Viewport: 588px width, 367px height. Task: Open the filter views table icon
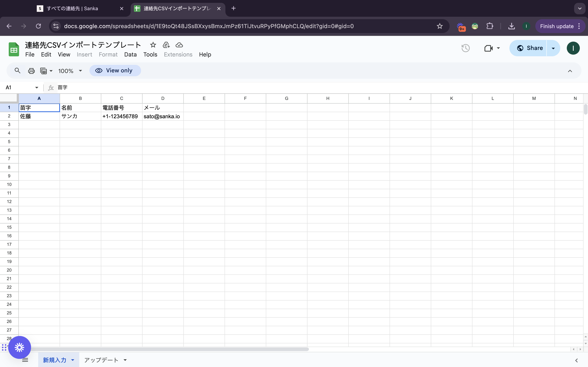pyautogui.click(x=43, y=71)
